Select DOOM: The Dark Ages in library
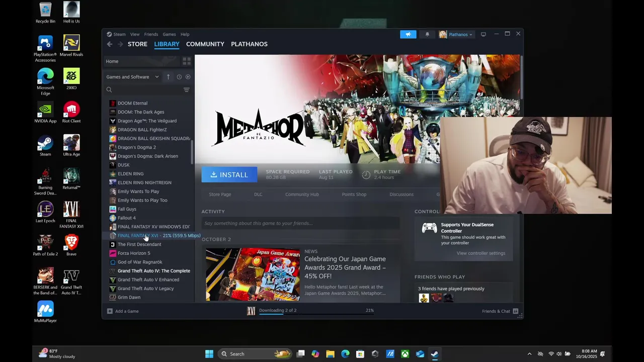Screen dimensions: 644x362 coord(141,112)
